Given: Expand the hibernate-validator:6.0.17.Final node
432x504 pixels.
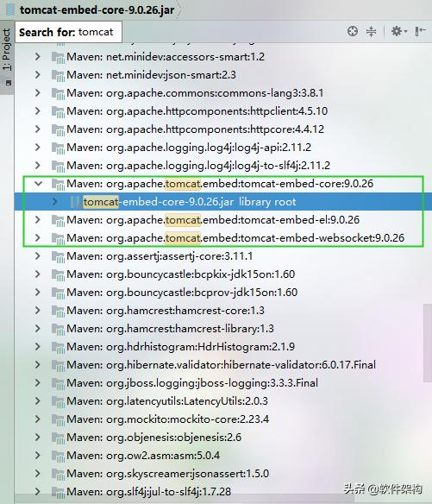Looking at the screenshot, I should click(38, 365).
